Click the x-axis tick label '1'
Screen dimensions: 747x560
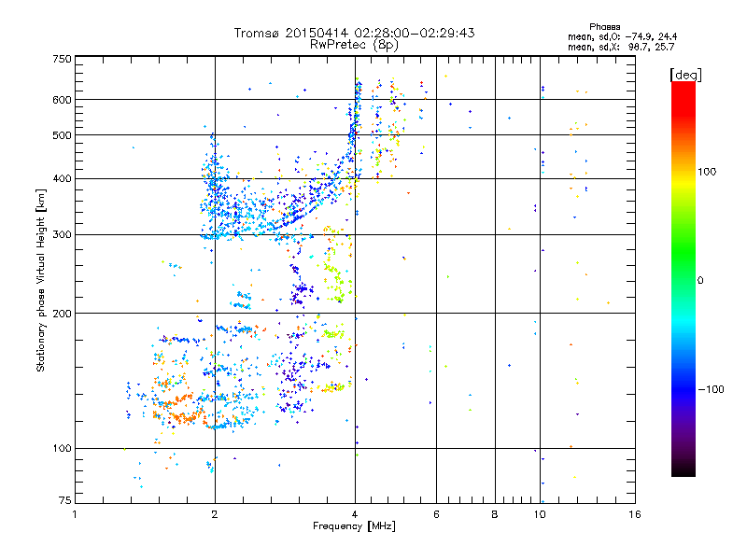[x=75, y=514]
